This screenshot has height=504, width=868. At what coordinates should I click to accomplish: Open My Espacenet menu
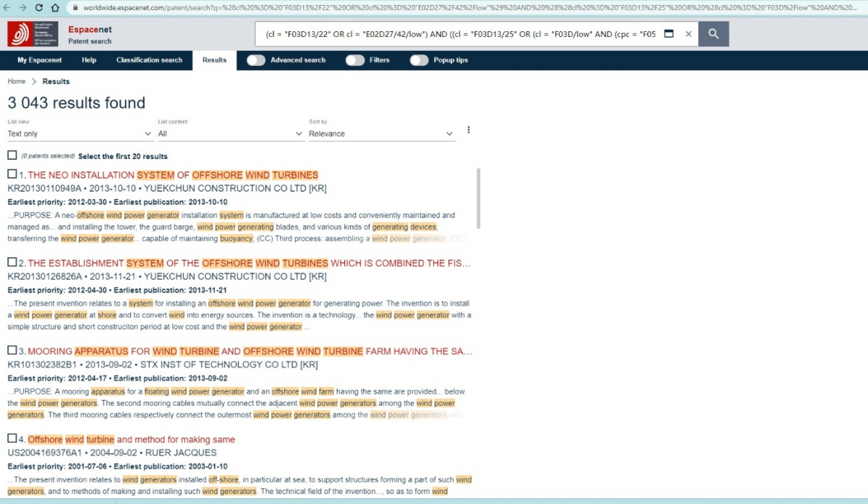pos(40,60)
